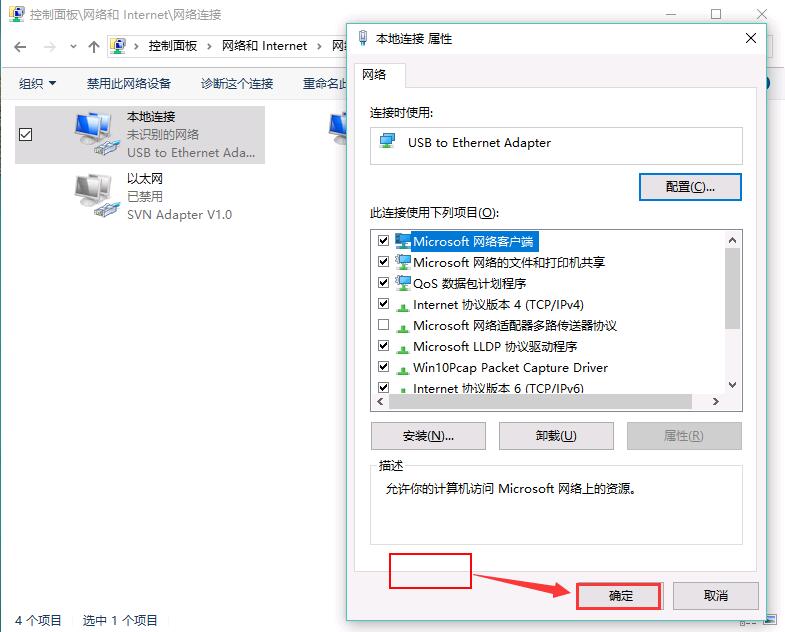Image resolution: width=785 pixels, height=632 pixels.
Task: Uncheck Internet 协议版本 4 (TCP/IPv4) checkbox
Action: pyautogui.click(x=383, y=303)
